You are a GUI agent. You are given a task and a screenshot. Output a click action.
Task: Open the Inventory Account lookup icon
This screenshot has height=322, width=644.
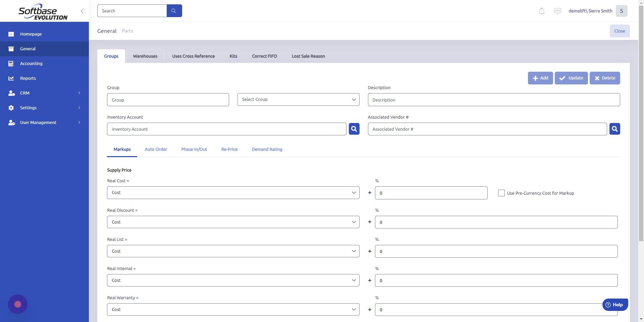pos(354,129)
